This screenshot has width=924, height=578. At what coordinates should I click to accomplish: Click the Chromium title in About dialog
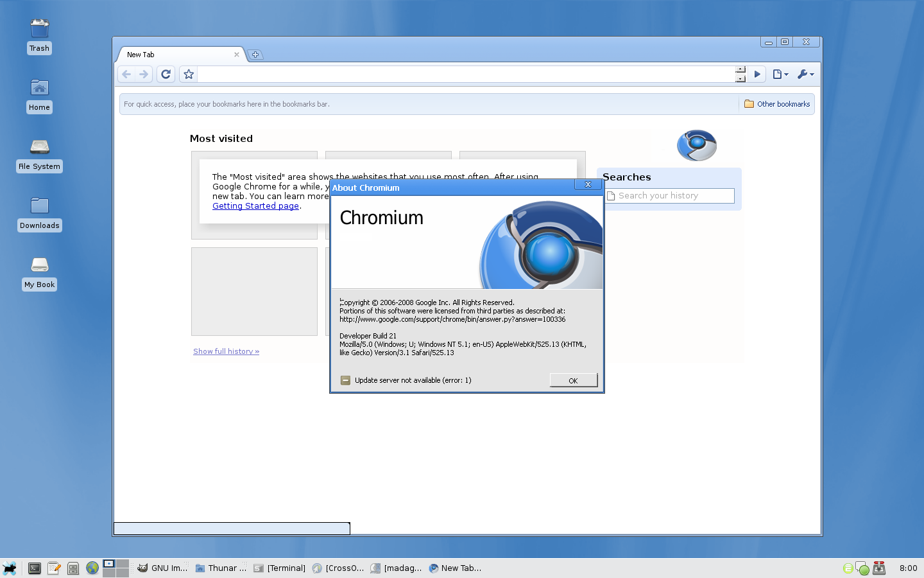coord(381,218)
